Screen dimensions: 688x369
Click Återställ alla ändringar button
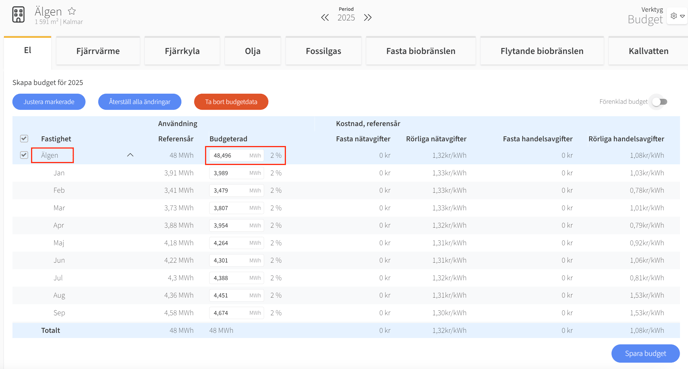coord(140,102)
